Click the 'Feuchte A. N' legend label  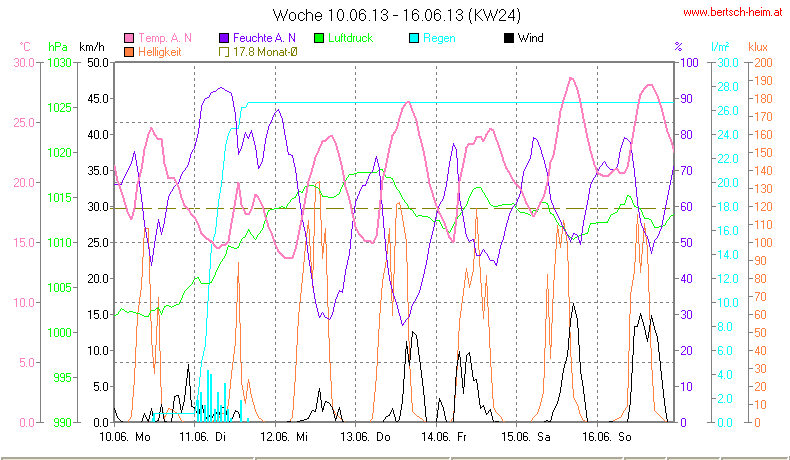264,38
